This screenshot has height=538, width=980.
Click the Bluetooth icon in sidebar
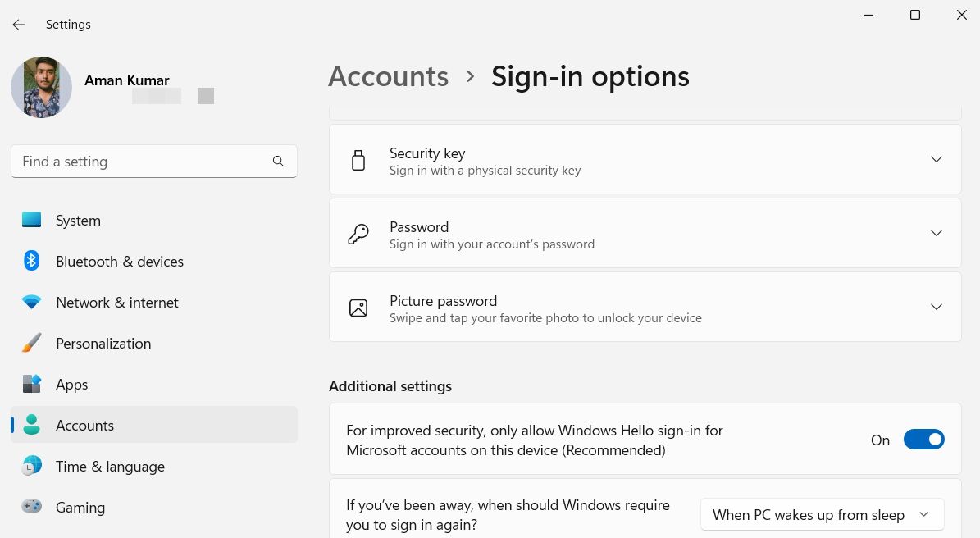click(31, 261)
